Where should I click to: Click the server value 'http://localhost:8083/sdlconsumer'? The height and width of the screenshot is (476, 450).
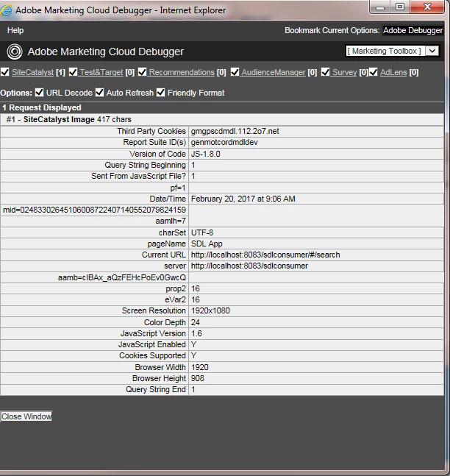pos(249,266)
